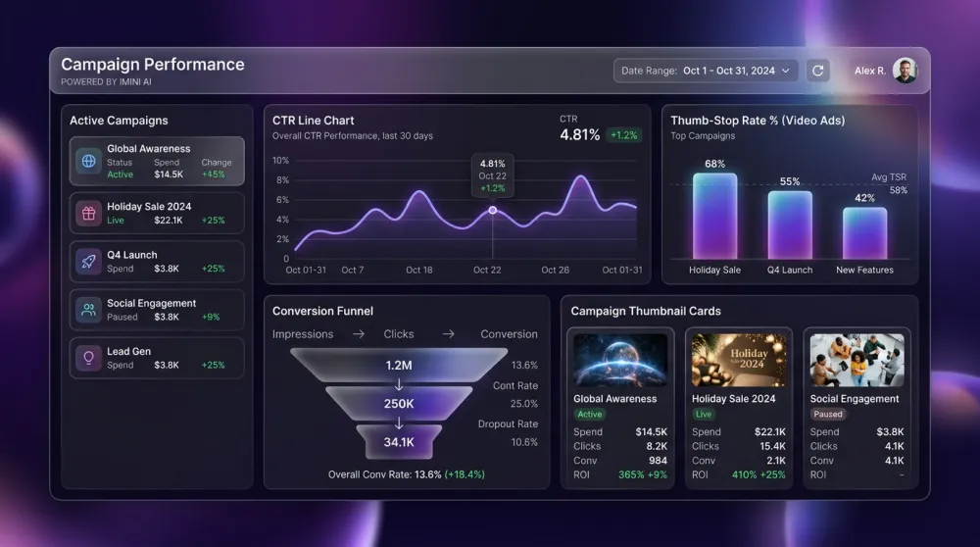Click the 1.2M impressions funnel stage
The height and width of the screenshot is (547, 980).
[x=399, y=365]
